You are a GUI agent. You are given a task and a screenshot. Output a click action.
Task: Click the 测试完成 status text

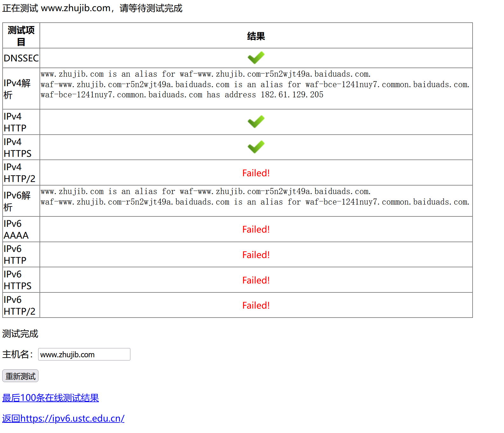tap(20, 333)
